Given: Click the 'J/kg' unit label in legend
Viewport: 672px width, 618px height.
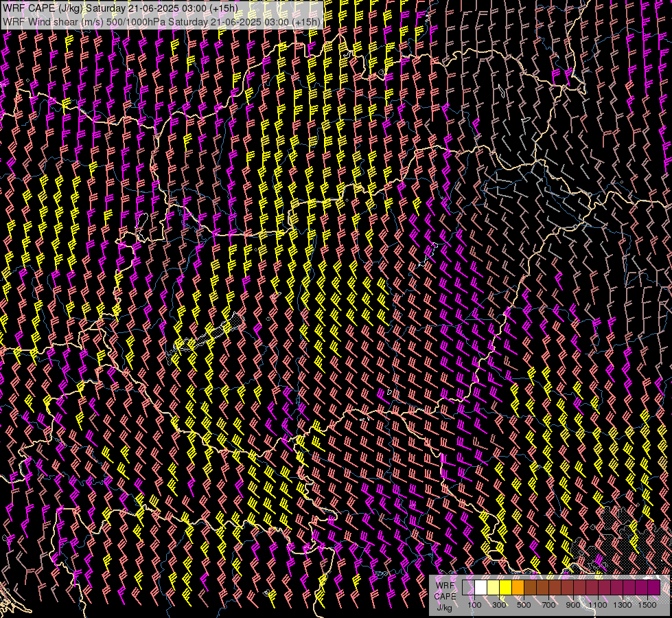Looking at the screenshot, I should (x=444, y=608).
